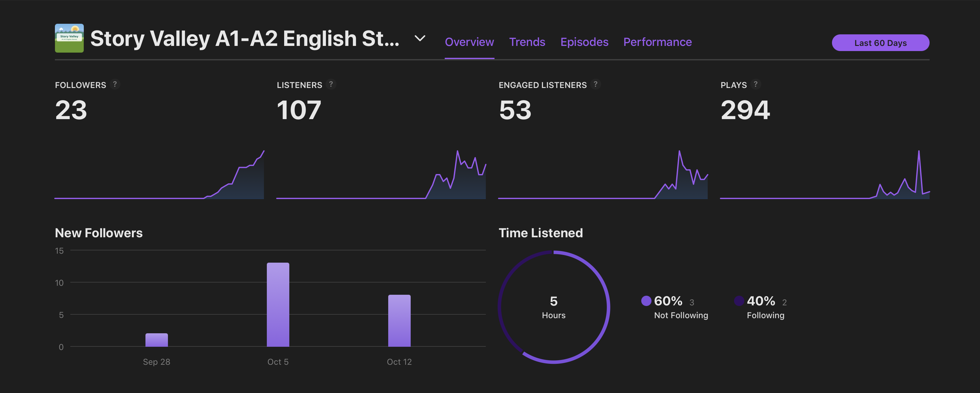980x393 pixels.
Task: Click the Time Listened heading
Action: 541,233
